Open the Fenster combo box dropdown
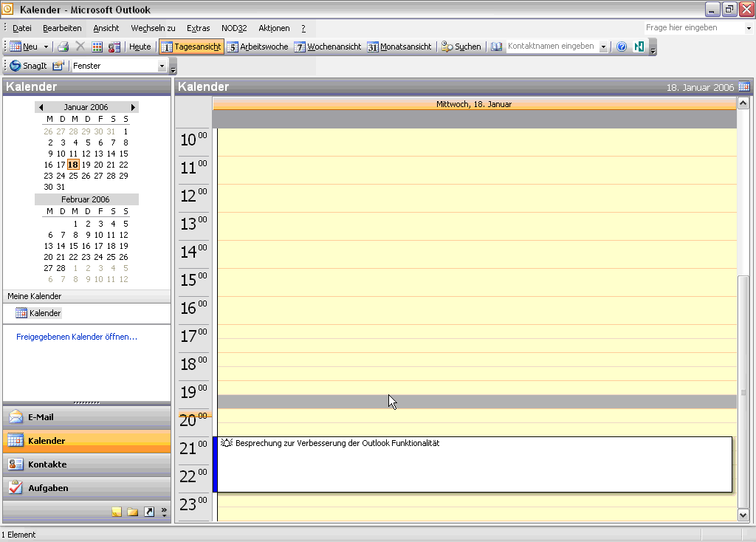756x542 pixels. point(162,66)
